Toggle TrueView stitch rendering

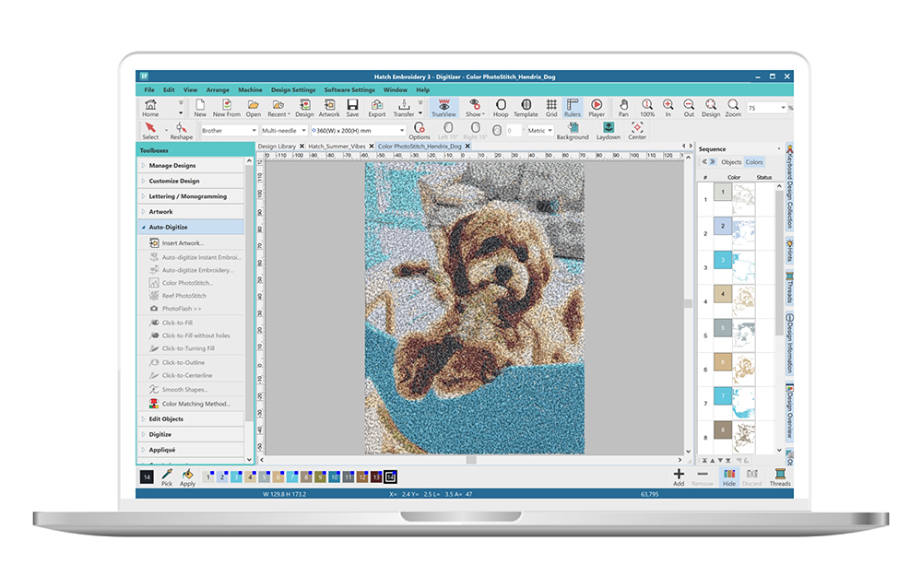[443, 108]
